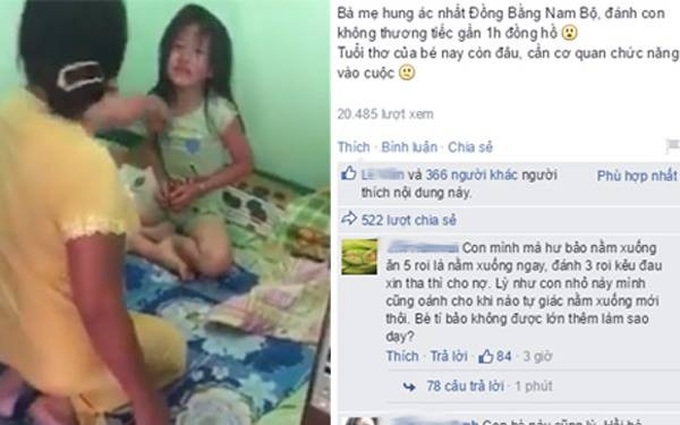
Task: Click Chia sẻ to share the post
Action: coord(470,147)
